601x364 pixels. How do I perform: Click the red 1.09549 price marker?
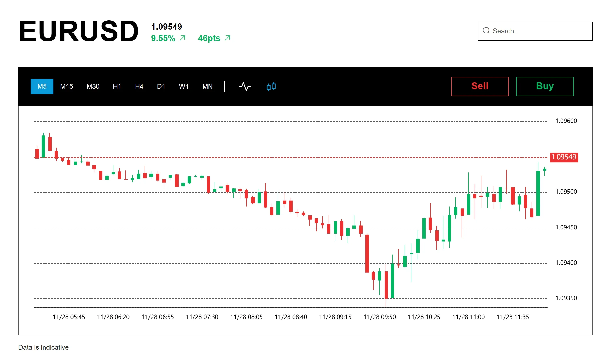[x=564, y=157]
